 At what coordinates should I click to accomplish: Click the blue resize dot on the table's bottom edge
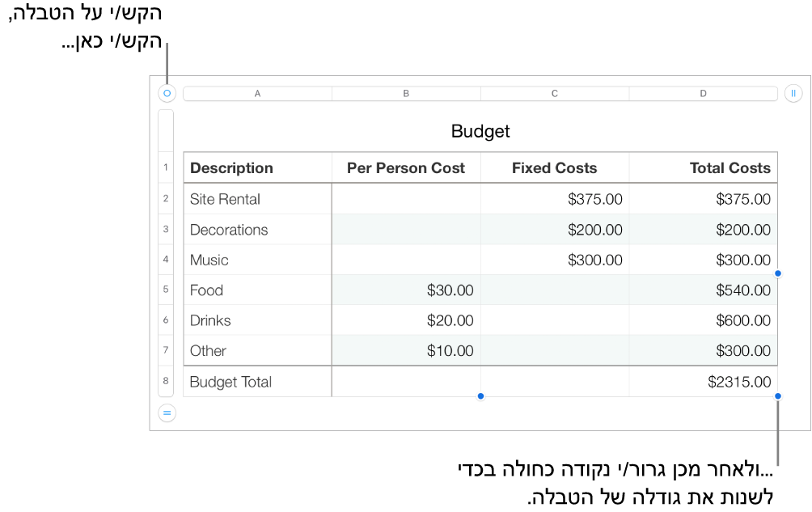tap(480, 396)
